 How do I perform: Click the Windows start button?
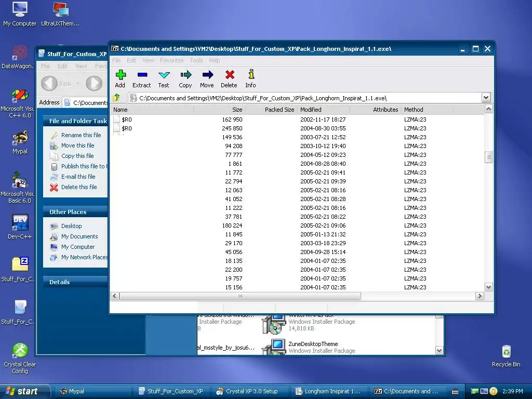(x=24, y=391)
